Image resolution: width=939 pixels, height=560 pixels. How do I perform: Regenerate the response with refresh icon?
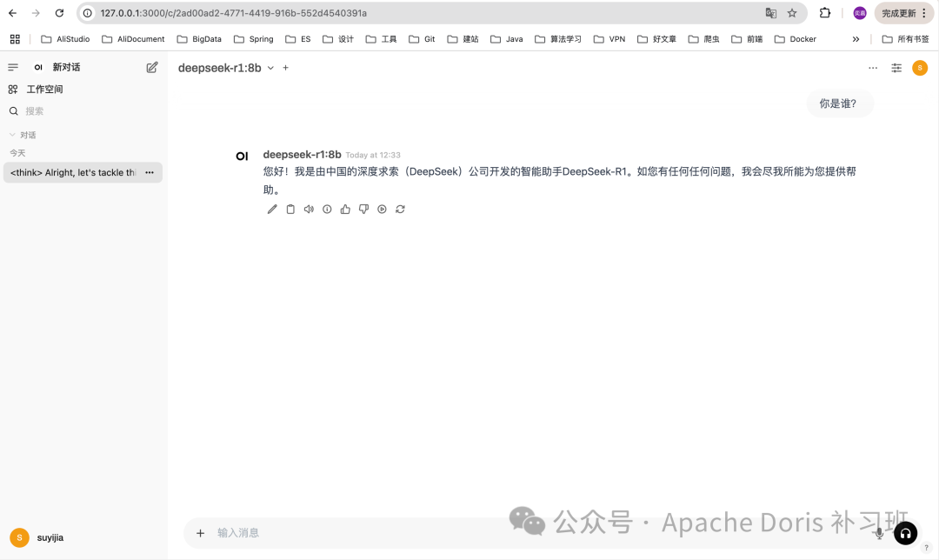(x=400, y=209)
